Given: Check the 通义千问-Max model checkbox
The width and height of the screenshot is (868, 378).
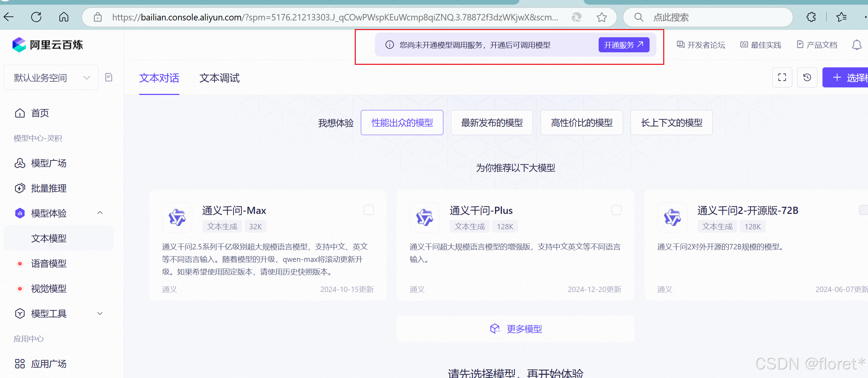Looking at the screenshot, I should click(369, 210).
